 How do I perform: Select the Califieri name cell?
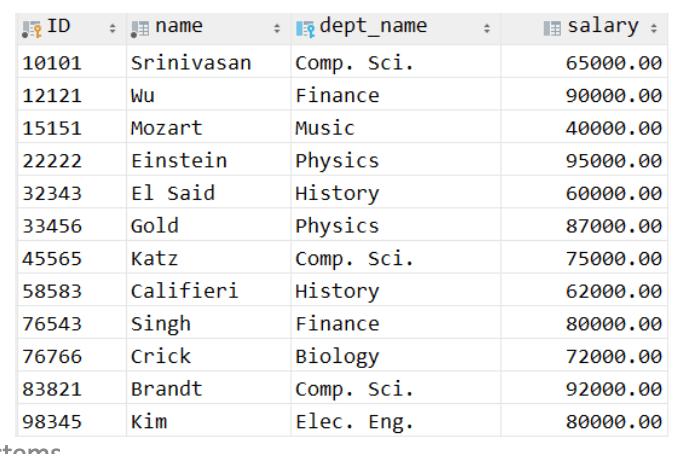pyautogui.click(x=209, y=290)
